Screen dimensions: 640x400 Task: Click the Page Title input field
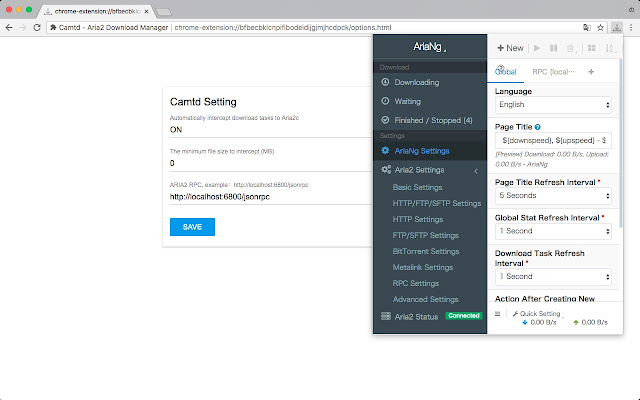tap(553, 140)
